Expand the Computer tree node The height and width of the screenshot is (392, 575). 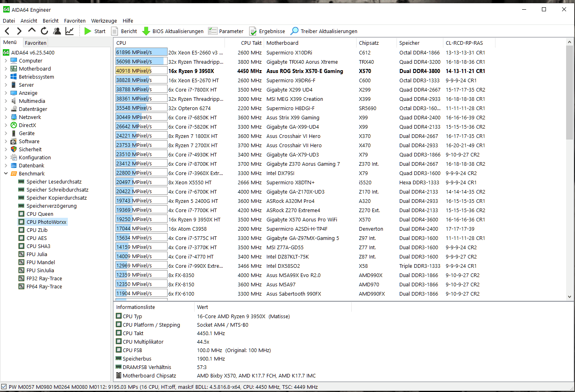click(x=6, y=60)
